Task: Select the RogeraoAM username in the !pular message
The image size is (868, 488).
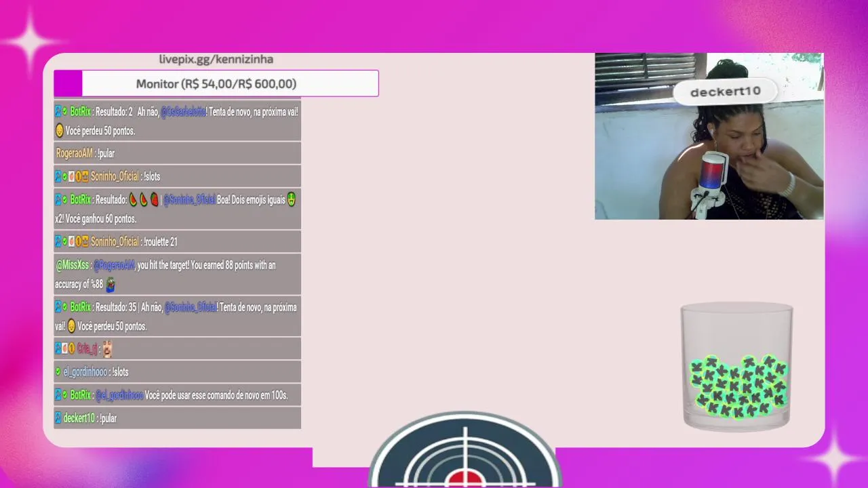Action: 74,154
